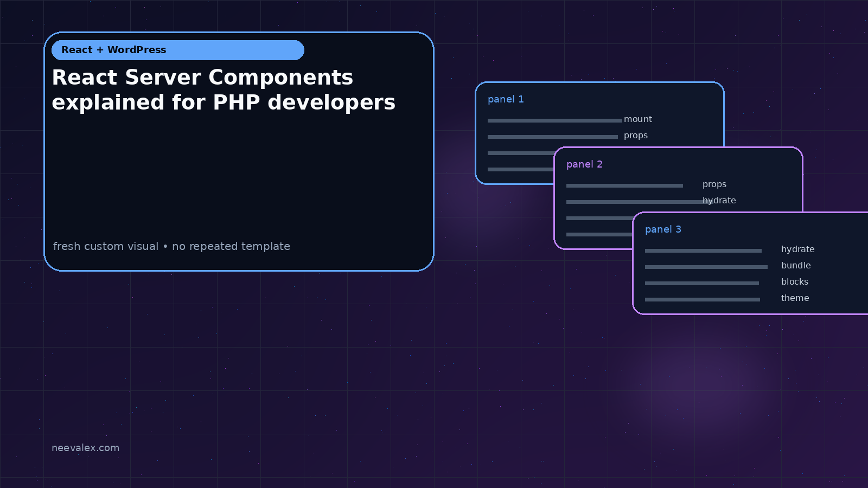Click the "fresh custom visual" tagline text
Screen dimensions: 868x488
106,246
